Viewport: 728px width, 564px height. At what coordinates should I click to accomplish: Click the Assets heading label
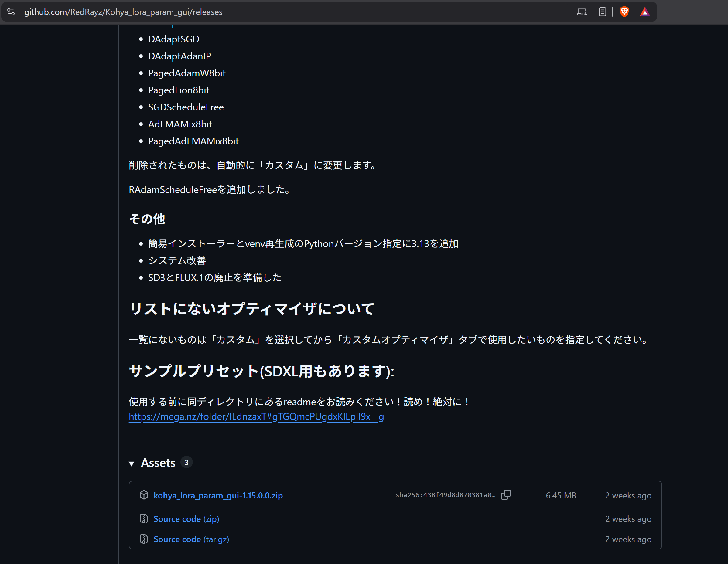(158, 463)
